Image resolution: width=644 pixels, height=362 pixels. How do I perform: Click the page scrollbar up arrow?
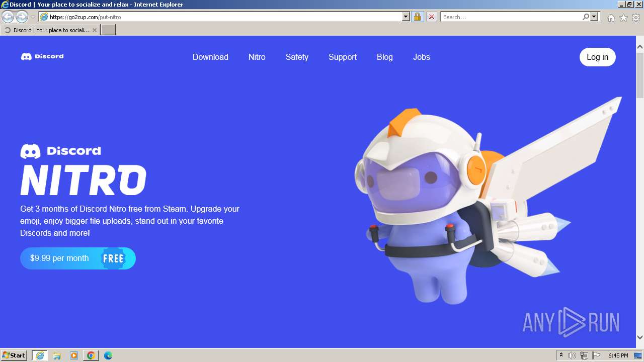[x=640, y=47]
